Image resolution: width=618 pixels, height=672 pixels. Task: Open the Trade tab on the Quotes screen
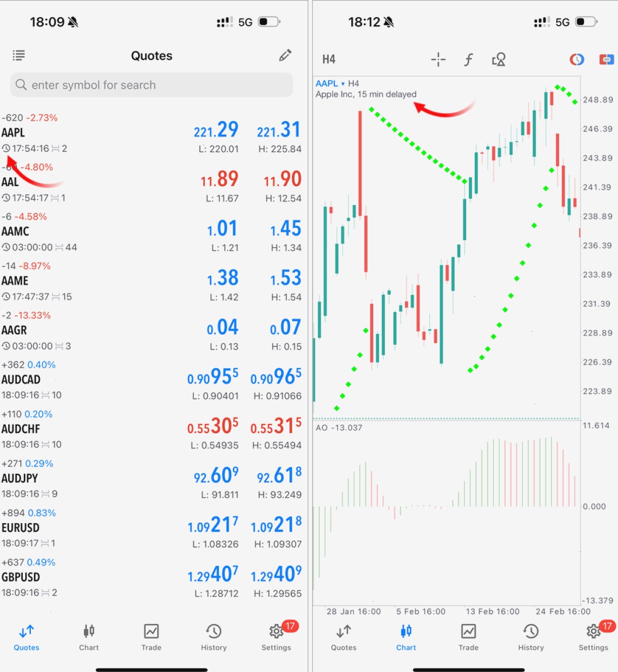tap(151, 637)
